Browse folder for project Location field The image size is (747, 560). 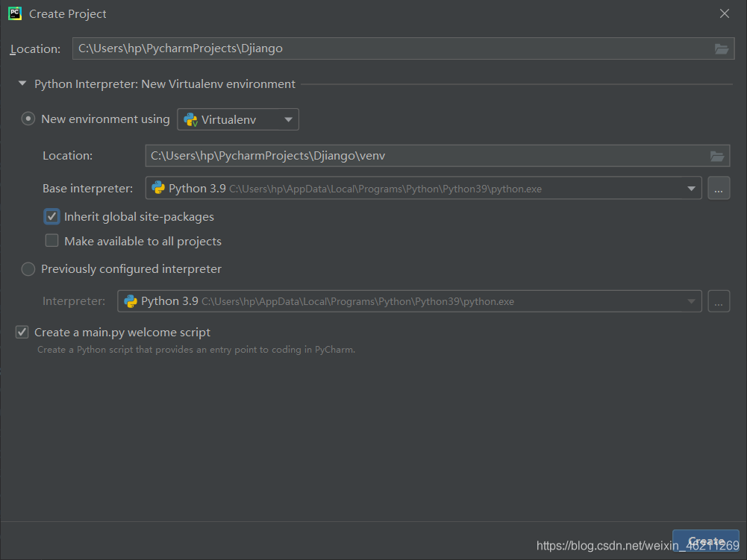(722, 48)
